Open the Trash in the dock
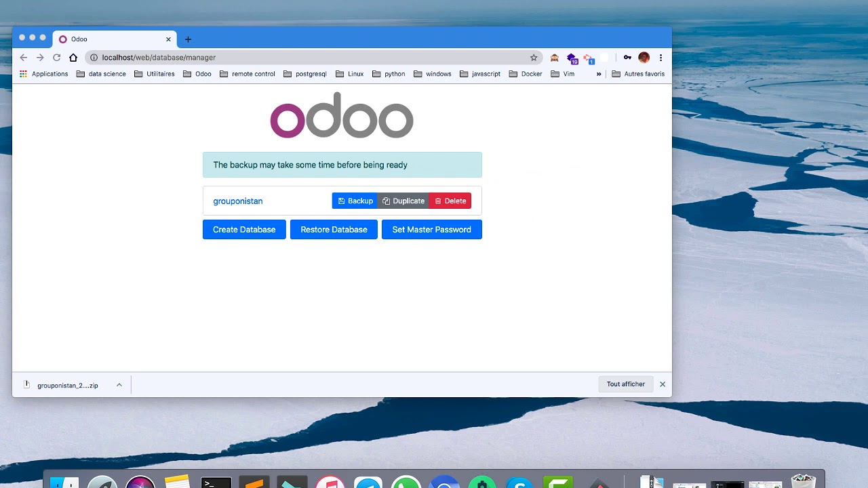The width and height of the screenshot is (868, 488). [804, 481]
